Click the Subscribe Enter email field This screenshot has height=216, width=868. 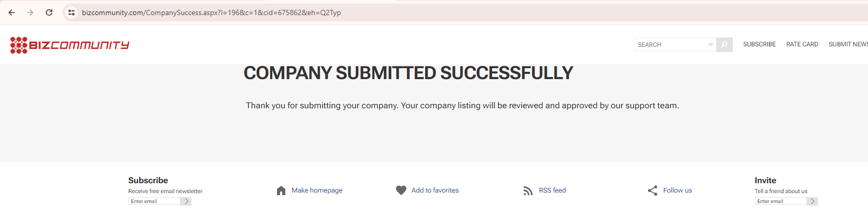click(x=154, y=201)
